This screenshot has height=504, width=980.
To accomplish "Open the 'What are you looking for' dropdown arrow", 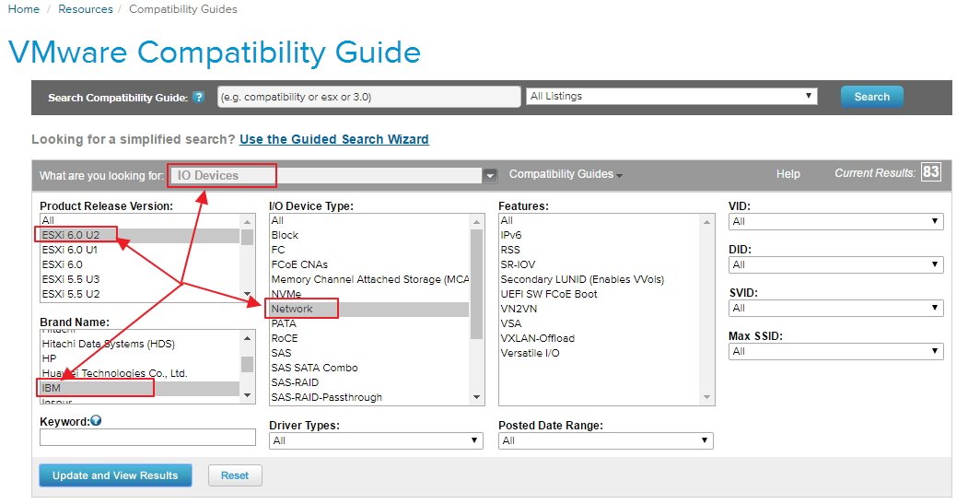I will click(491, 175).
